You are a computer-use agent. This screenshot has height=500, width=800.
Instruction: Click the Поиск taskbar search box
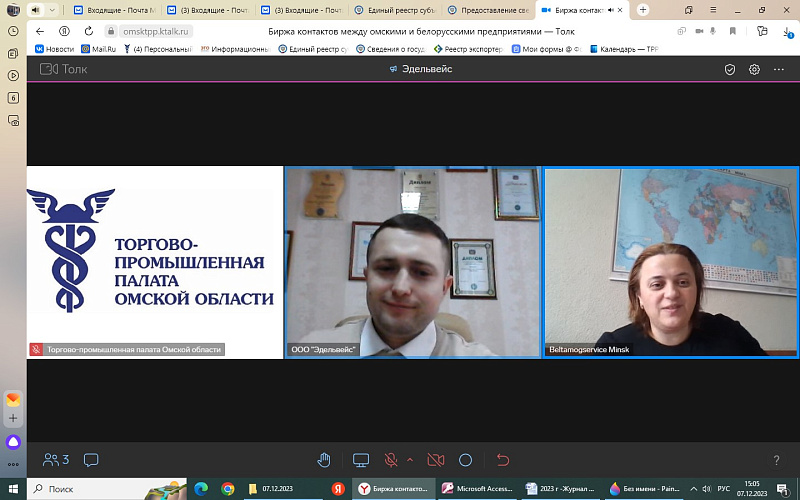[107, 489]
